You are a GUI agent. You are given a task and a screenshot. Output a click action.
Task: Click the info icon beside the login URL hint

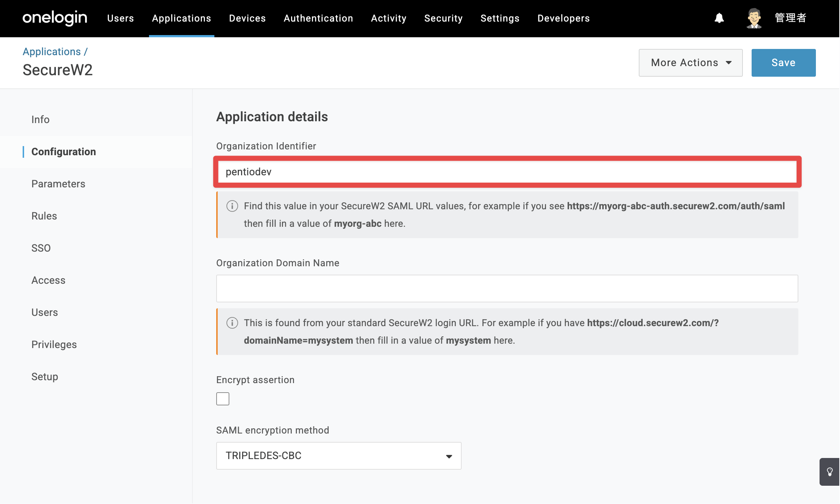tap(232, 323)
